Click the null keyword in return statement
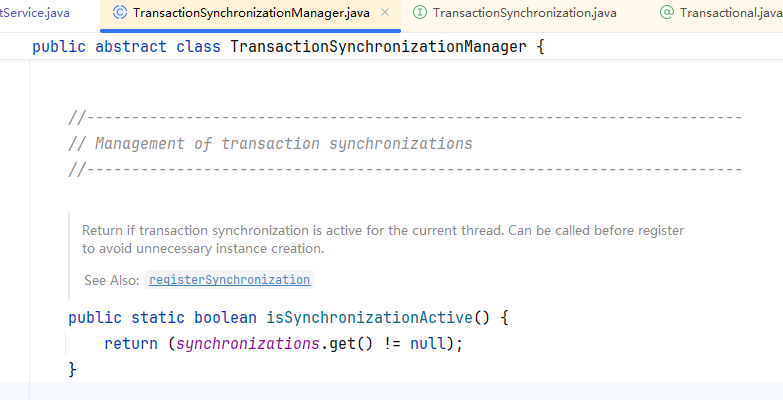The width and height of the screenshot is (783, 400). [x=428, y=344]
